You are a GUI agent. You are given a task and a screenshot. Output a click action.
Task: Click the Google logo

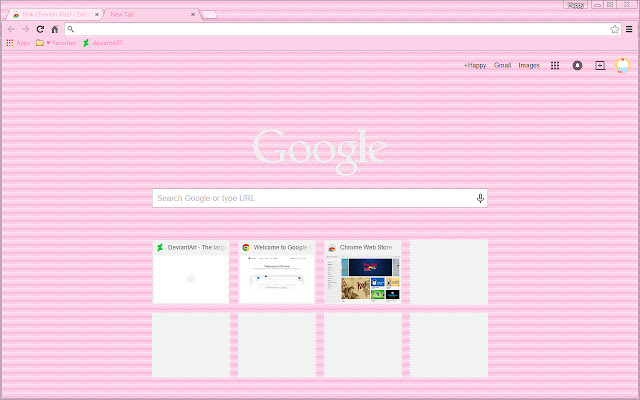click(320, 152)
